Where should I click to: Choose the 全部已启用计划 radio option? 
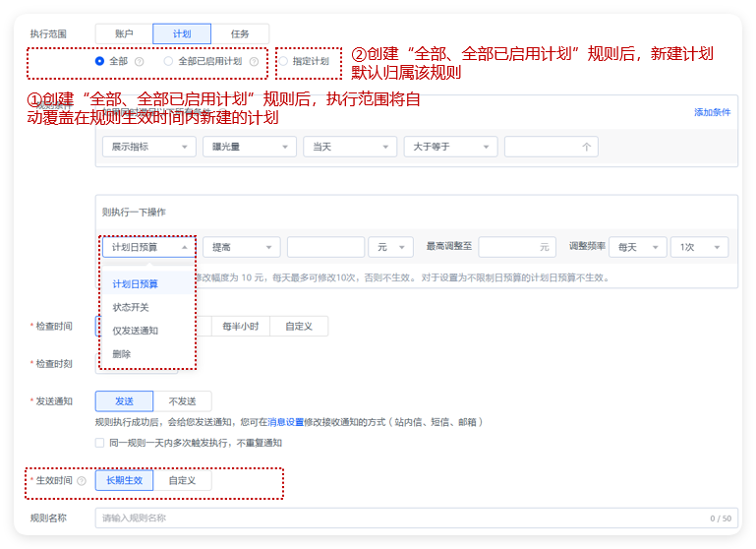pyautogui.click(x=168, y=61)
